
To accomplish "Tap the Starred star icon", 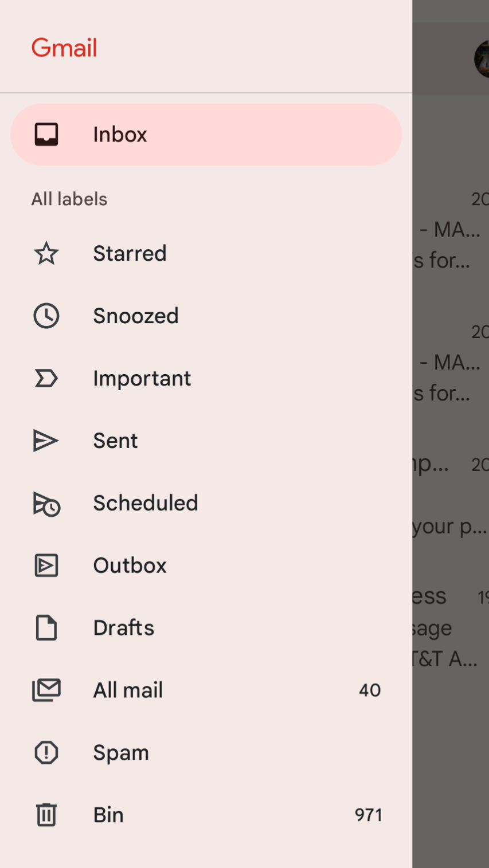I will [46, 253].
